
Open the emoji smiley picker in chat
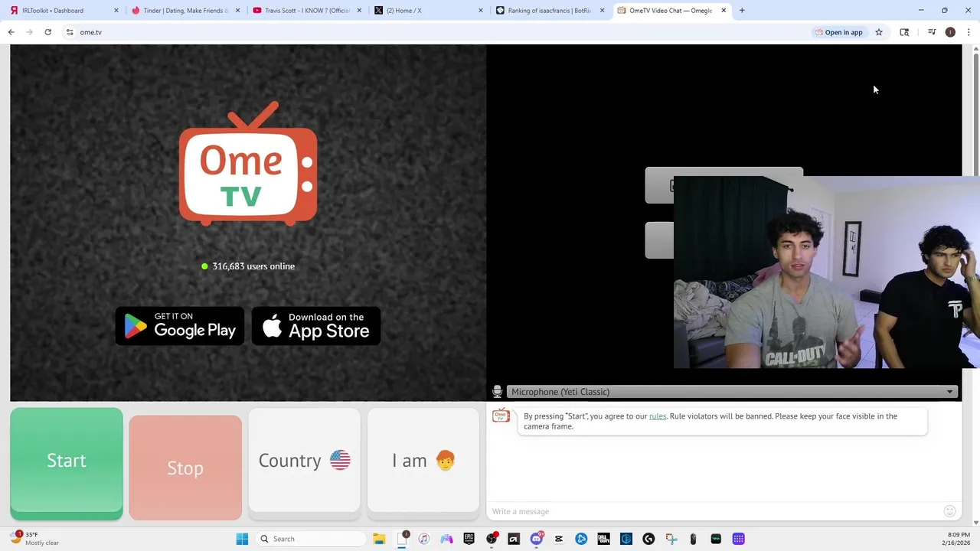(949, 511)
